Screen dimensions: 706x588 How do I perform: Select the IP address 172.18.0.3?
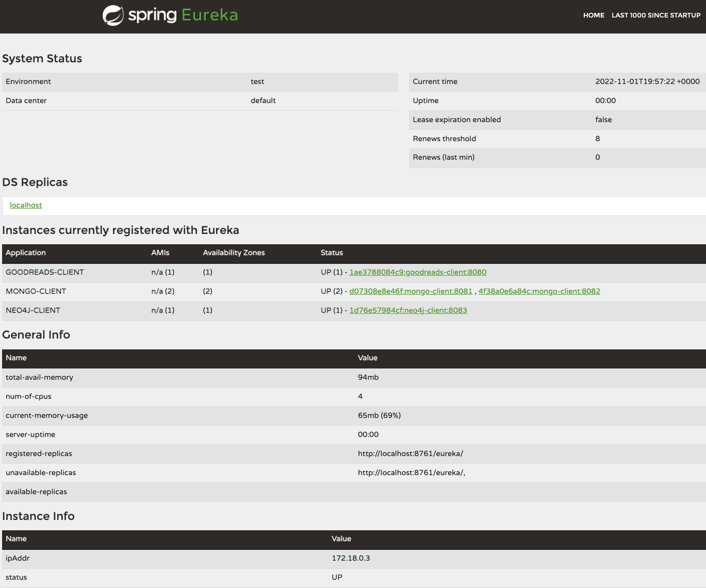click(351, 558)
